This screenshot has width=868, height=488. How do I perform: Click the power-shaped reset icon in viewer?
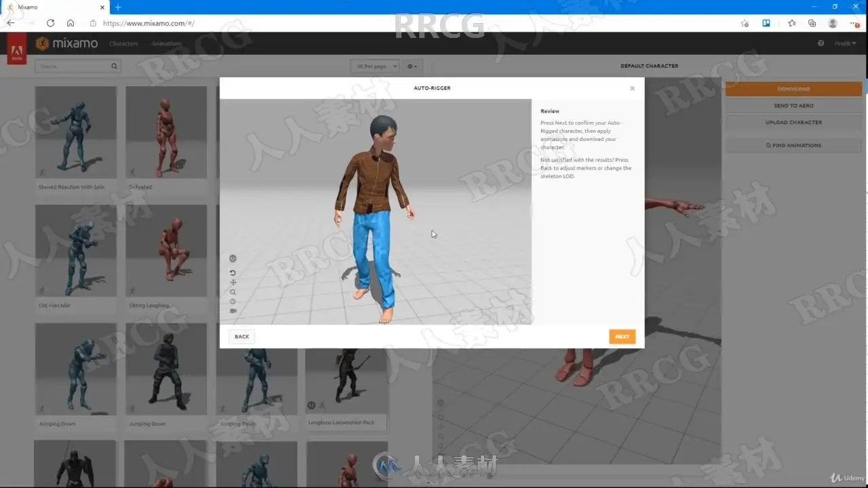(233, 302)
